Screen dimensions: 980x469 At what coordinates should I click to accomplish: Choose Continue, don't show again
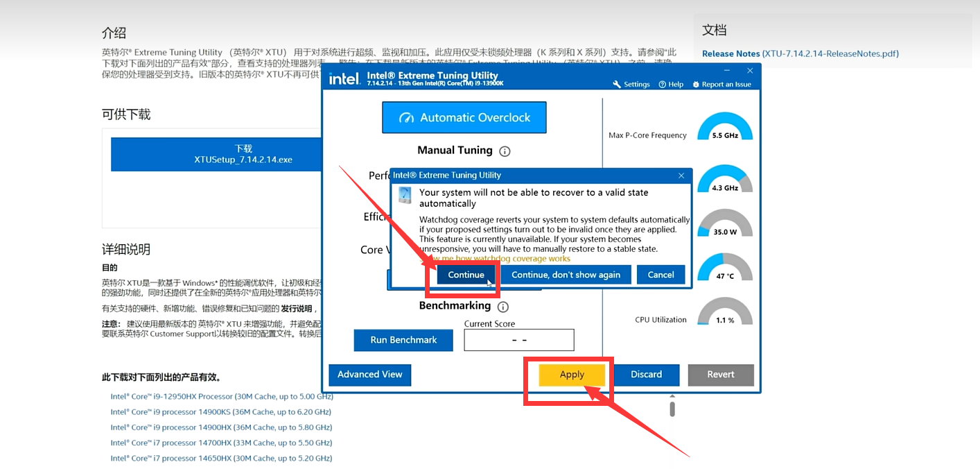(x=566, y=275)
